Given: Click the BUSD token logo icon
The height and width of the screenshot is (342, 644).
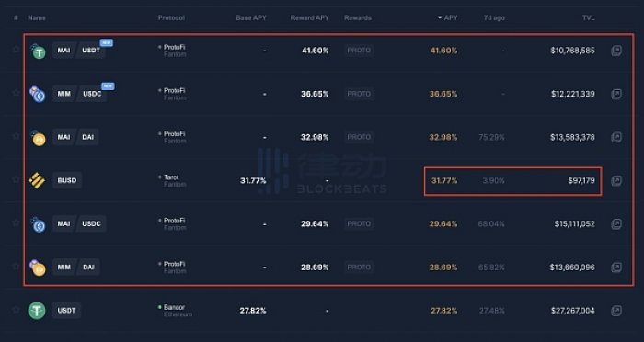Looking at the screenshot, I should [x=37, y=180].
